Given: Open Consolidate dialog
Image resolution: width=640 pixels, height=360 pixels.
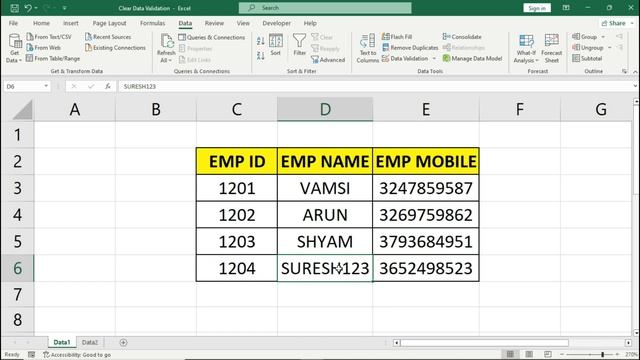Looking at the screenshot, I should [x=462, y=37].
